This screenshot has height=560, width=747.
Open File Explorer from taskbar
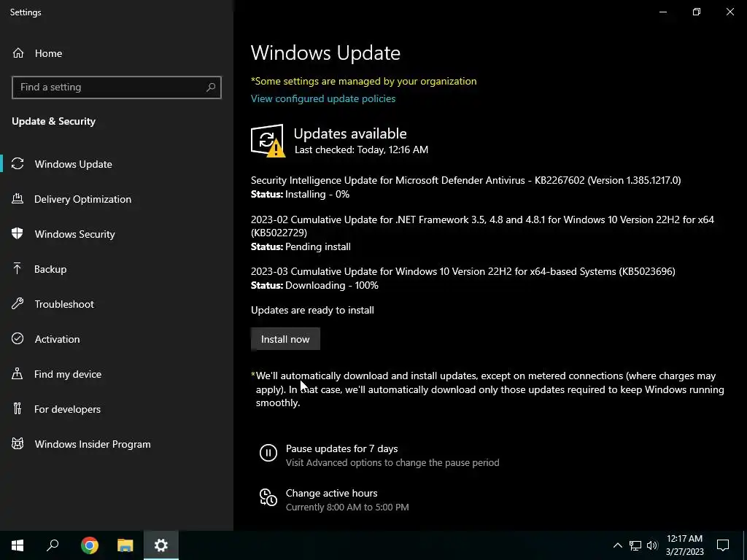pyautogui.click(x=125, y=545)
